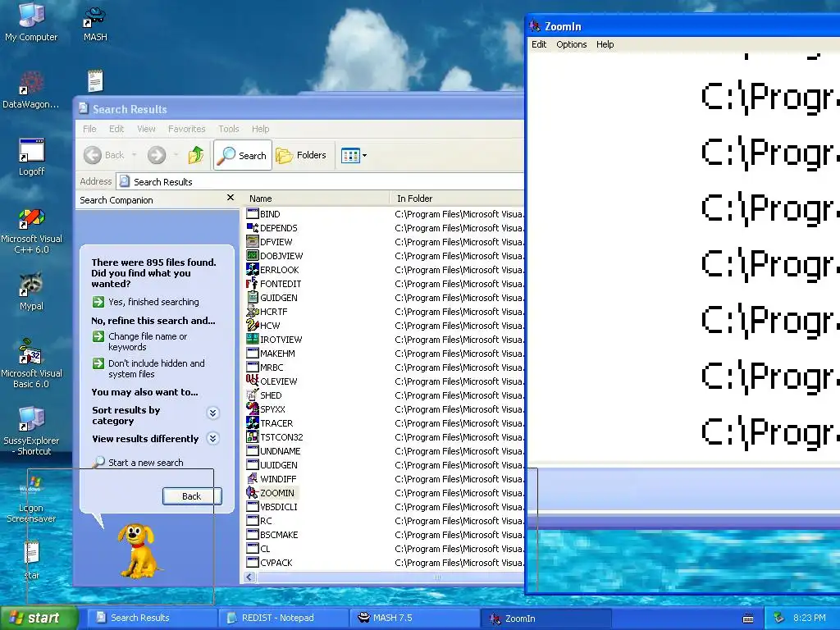Toggle the Search pane toolbar button

243,155
